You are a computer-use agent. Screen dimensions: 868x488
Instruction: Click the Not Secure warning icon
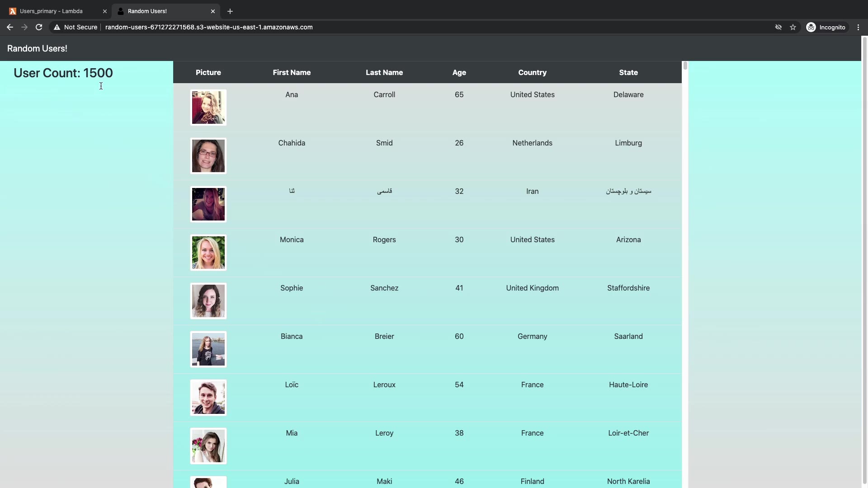[x=57, y=27]
